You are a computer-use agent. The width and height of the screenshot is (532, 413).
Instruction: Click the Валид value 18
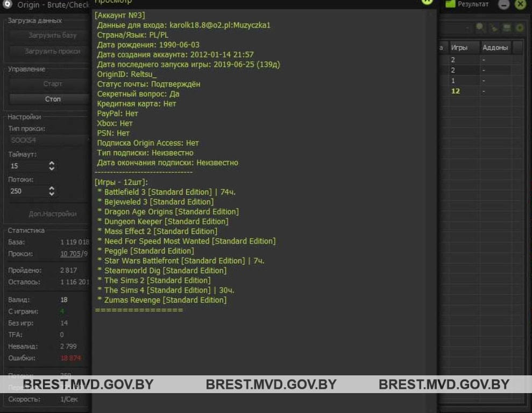(x=64, y=300)
